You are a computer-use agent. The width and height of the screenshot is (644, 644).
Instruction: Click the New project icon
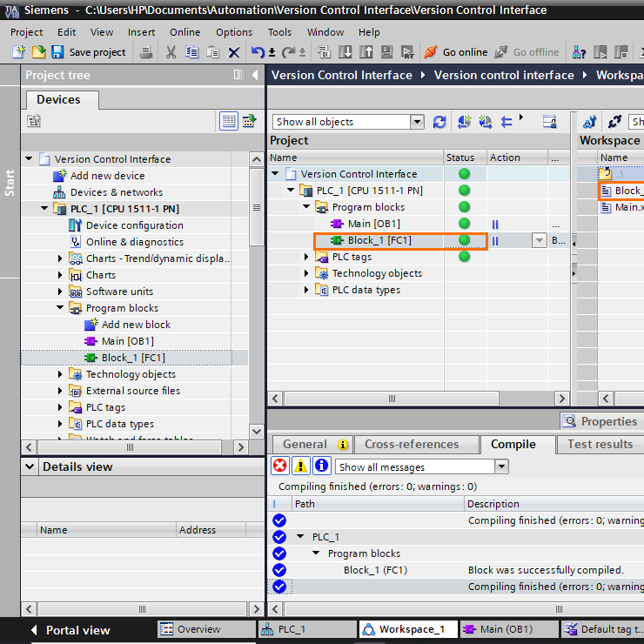18,51
